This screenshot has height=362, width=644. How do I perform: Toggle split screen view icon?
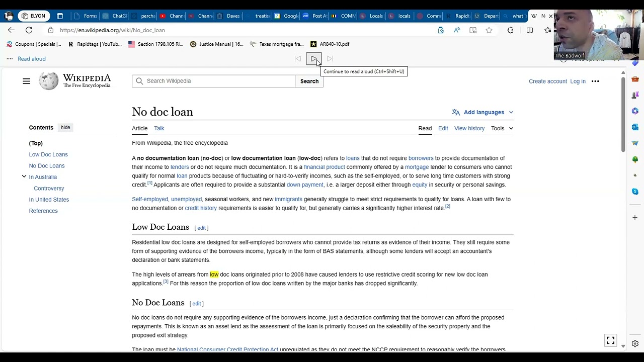tap(530, 30)
